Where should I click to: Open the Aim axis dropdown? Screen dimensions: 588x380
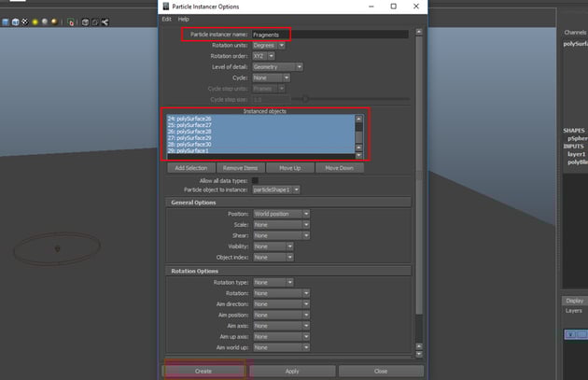coord(281,326)
